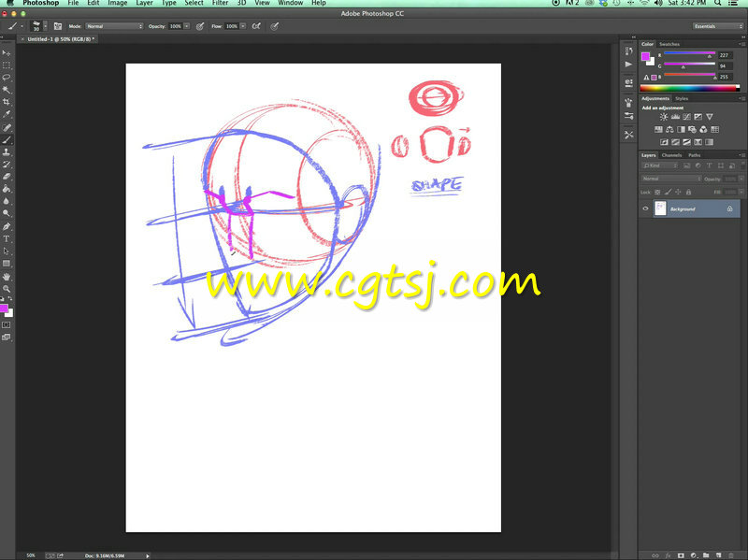The height and width of the screenshot is (560, 748).
Task: Click the Opacity value field in options bar
Action: pos(176,26)
